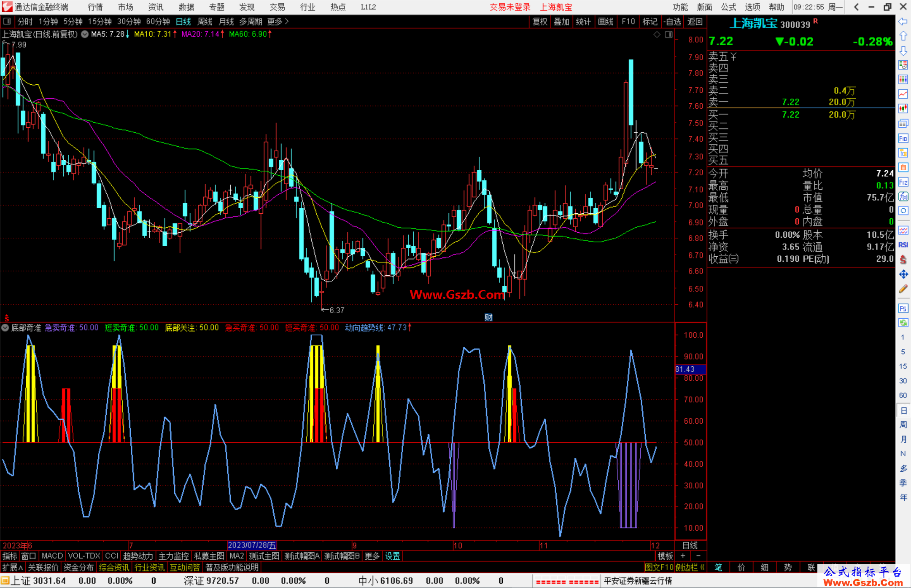
Task: Click the circle icon in right sidebar
Action: click(903, 211)
